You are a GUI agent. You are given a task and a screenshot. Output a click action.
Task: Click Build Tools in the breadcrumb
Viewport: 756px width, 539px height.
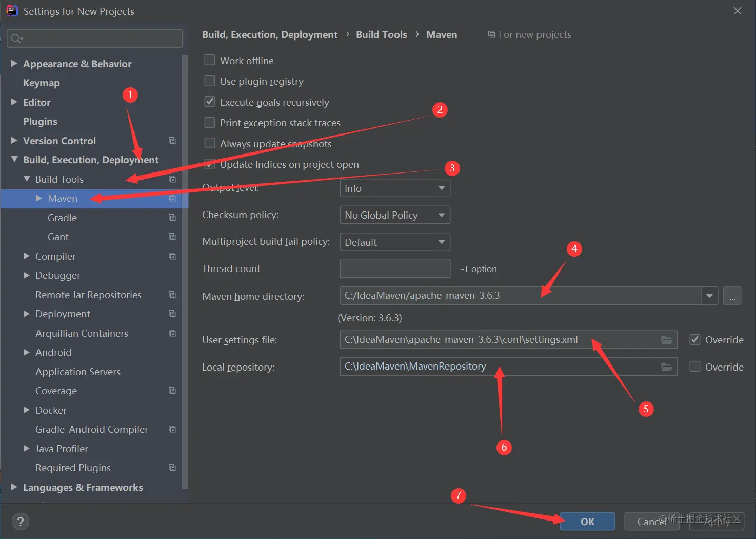point(382,34)
